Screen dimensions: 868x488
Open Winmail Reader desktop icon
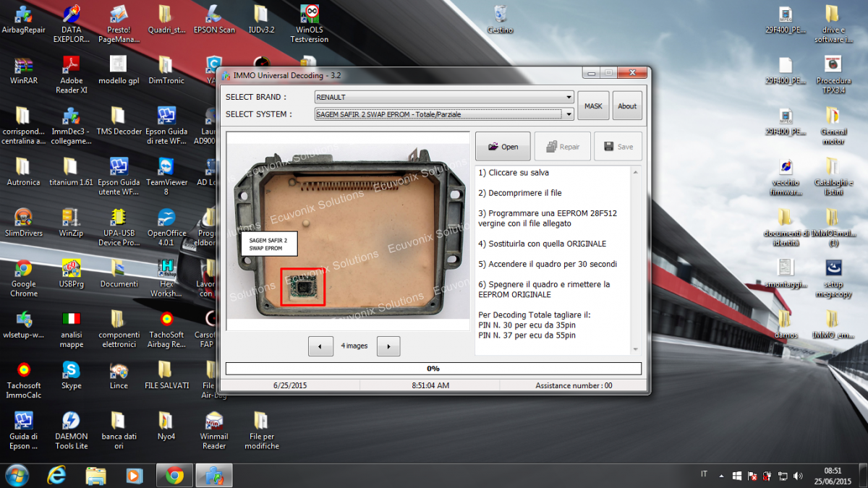(214, 429)
